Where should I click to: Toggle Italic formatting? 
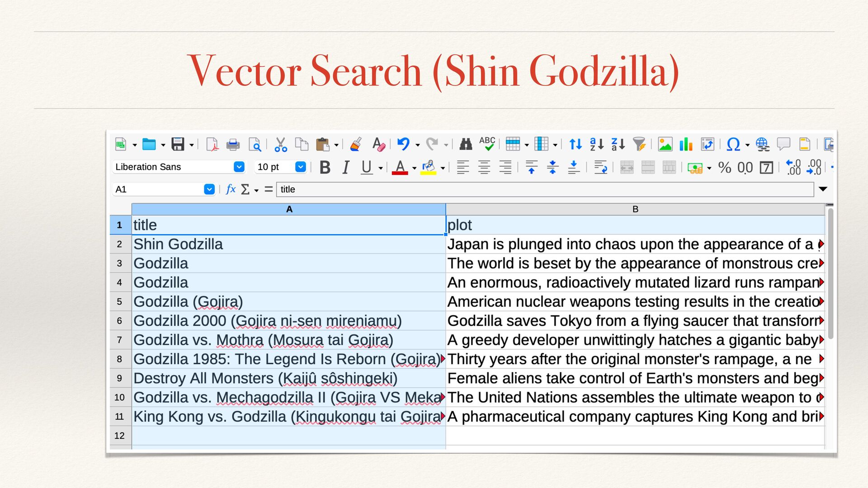point(346,167)
